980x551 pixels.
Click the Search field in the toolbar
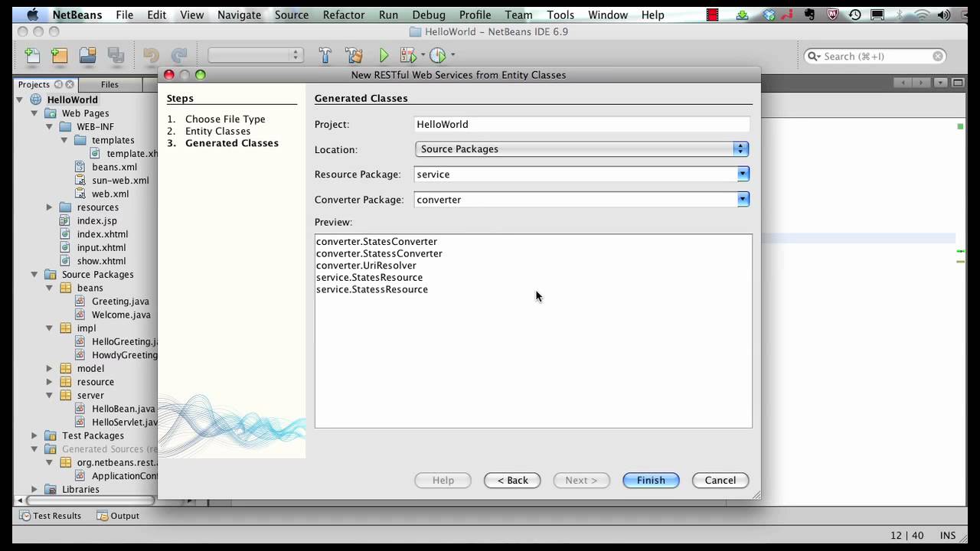click(876, 56)
